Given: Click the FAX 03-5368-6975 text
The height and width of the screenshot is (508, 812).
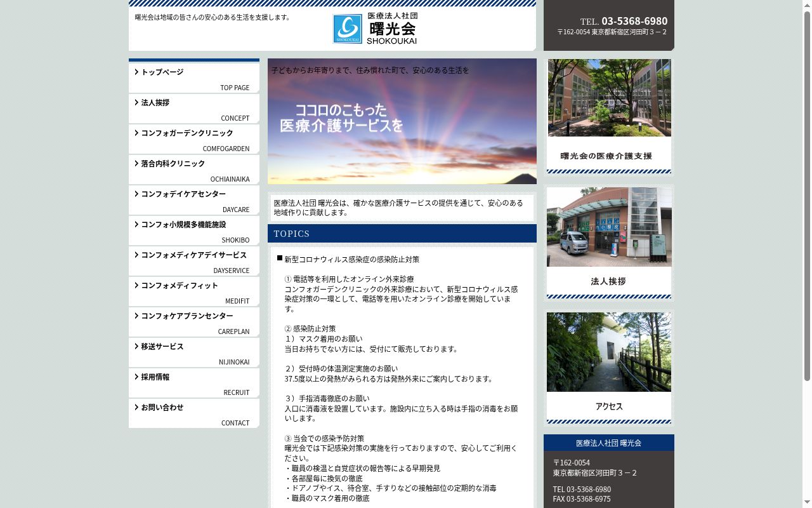Looking at the screenshot, I should click(x=582, y=499).
